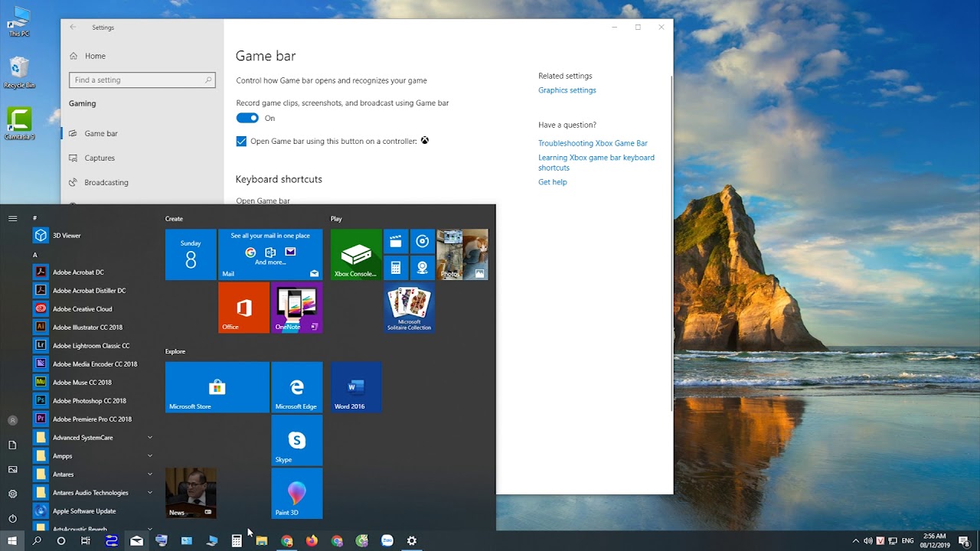
Task: Open the Skype tile
Action: point(297,440)
